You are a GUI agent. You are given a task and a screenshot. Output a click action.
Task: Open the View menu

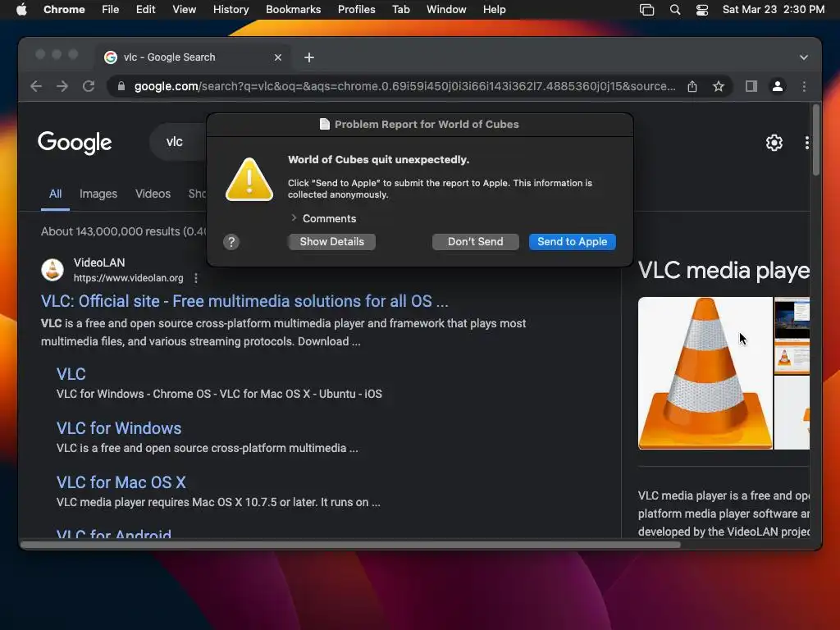point(184,10)
